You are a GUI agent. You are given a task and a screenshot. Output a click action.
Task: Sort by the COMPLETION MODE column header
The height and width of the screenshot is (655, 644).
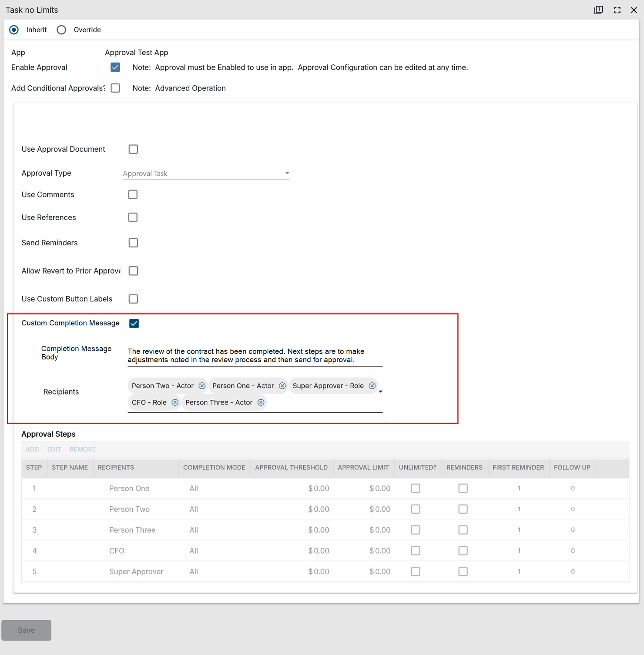pos(214,468)
